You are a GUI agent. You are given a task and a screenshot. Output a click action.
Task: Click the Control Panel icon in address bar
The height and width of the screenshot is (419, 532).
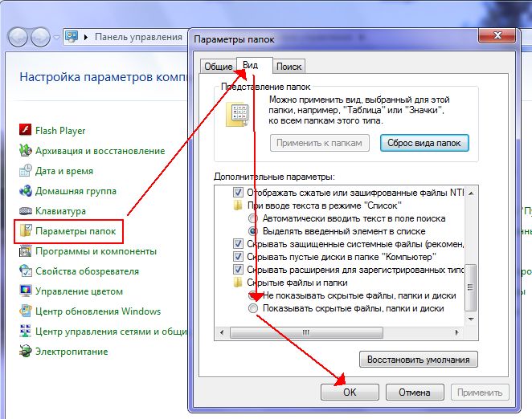(72, 37)
